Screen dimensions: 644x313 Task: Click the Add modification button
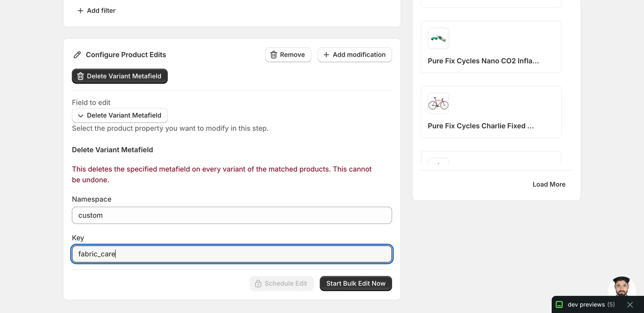coord(355,55)
